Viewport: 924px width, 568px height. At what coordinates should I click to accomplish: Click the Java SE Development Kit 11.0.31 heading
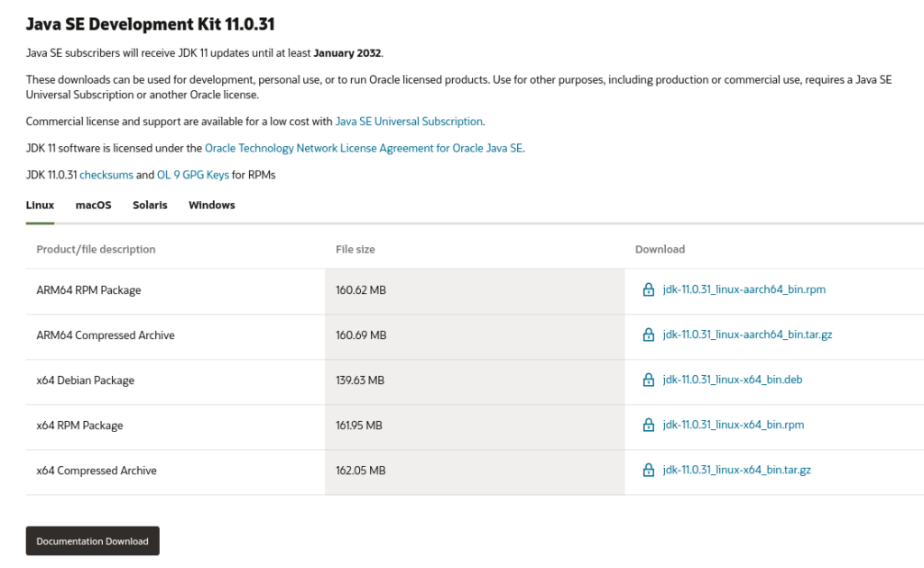point(151,23)
